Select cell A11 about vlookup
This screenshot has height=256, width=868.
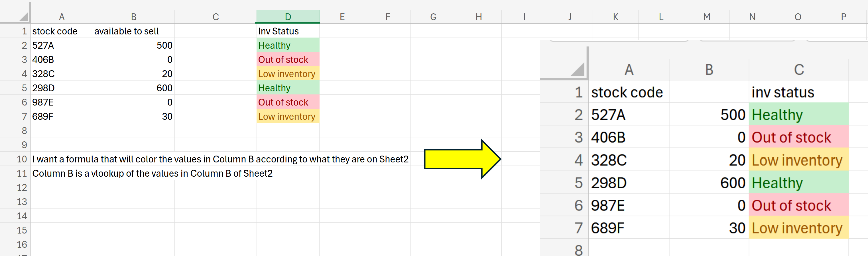152,173
